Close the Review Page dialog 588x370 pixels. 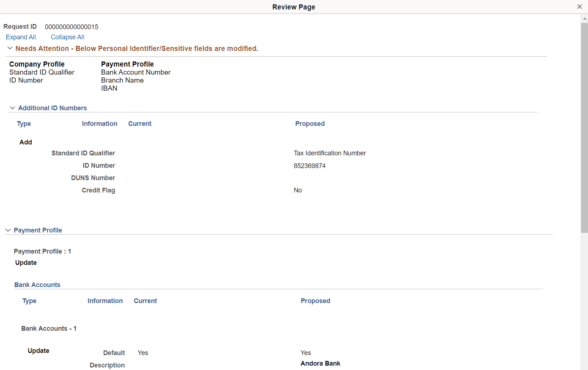(579, 6)
